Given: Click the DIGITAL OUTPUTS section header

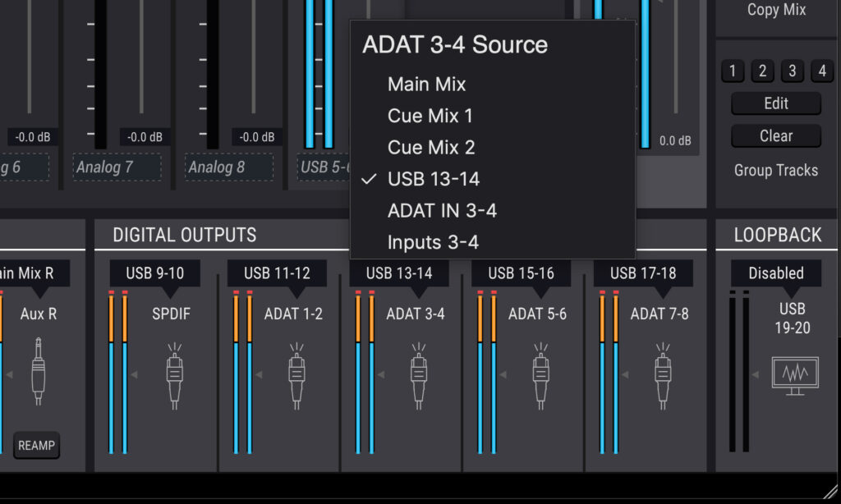Looking at the screenshot, I should pyautogui.click(x=185, y=235).
